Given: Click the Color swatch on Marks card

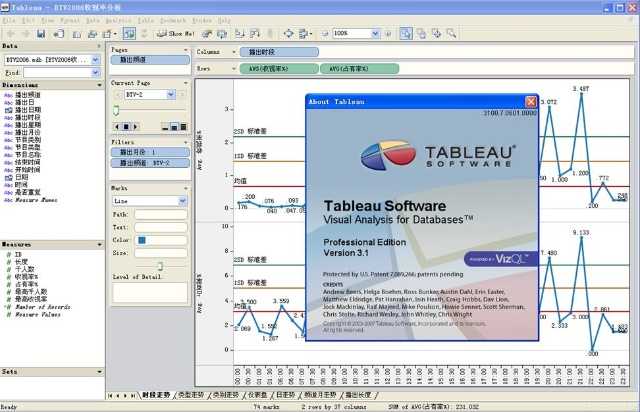Looking at the screenshot, I should [143, 240].
